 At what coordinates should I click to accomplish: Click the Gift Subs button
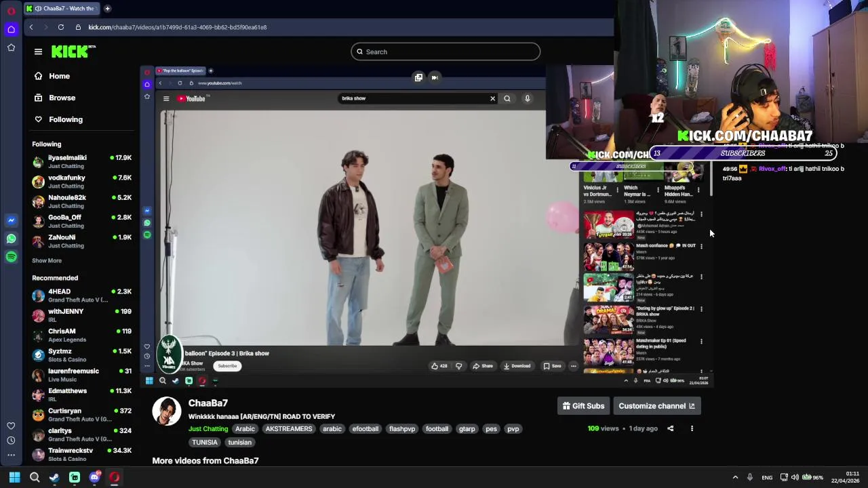click(x=583, y=406)
